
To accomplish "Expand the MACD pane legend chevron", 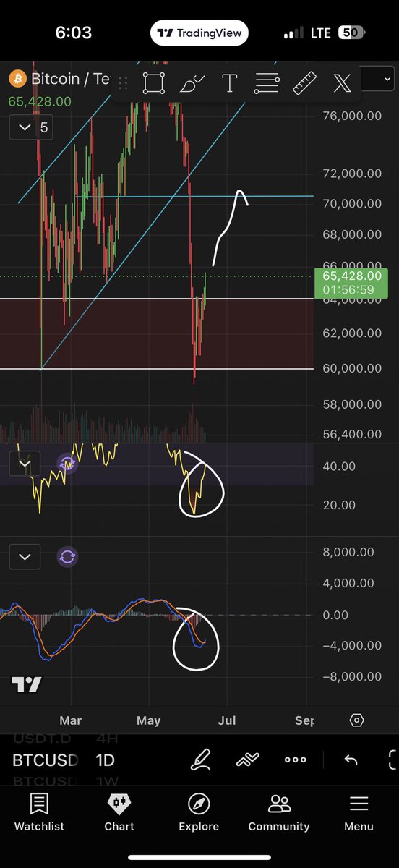I will 25,557.
